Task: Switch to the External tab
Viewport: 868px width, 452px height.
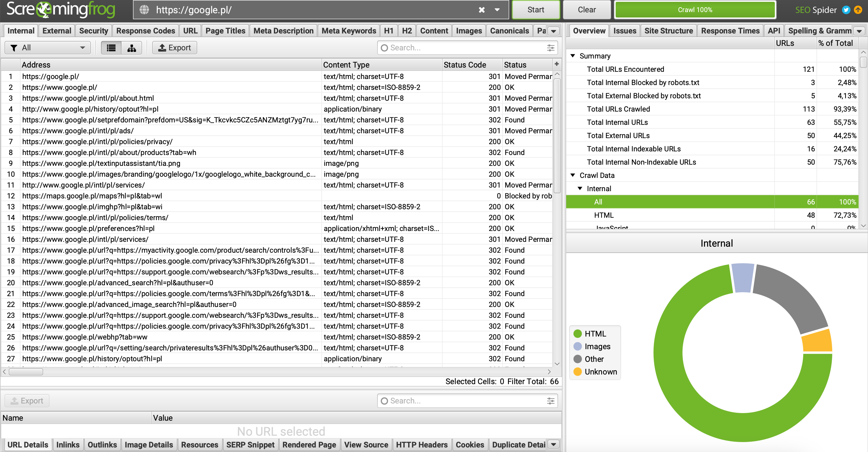Action: (x=57, y=31)
